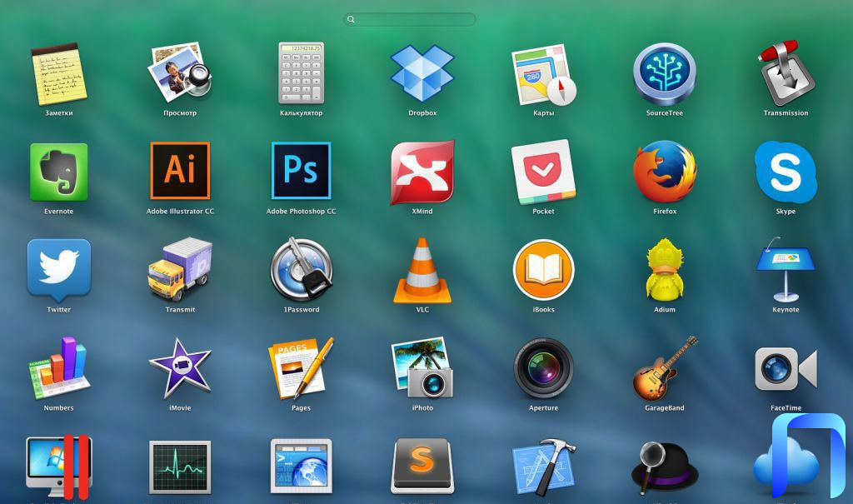
Task: Launch FaceTime
Action: (x=786, y=369)
